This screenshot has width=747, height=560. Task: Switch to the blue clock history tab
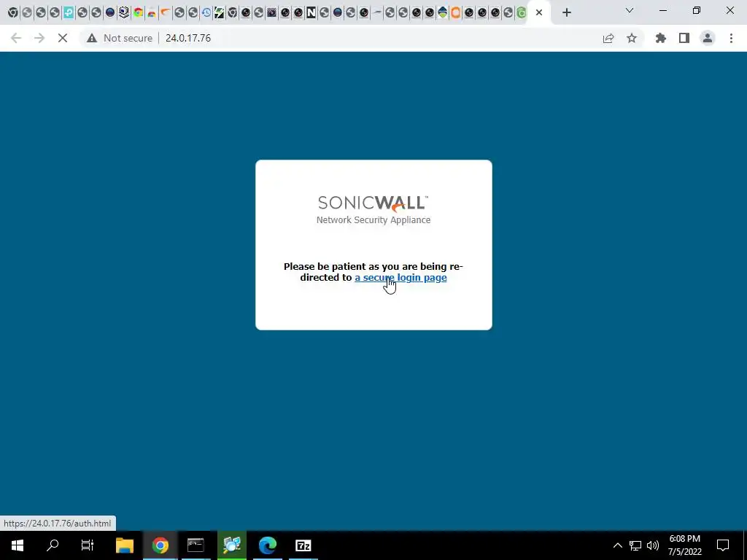[x=206, y=13]
